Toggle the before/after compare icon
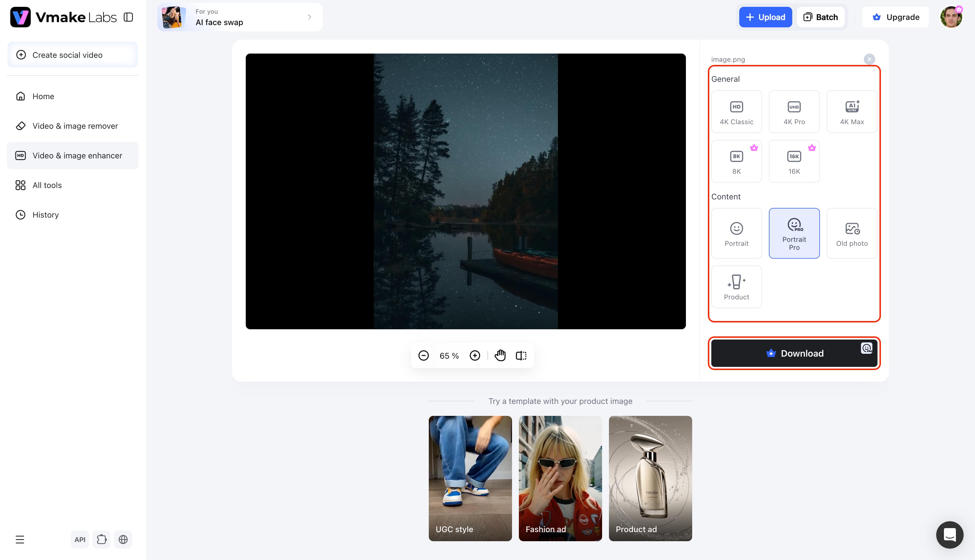 [521, 356]
